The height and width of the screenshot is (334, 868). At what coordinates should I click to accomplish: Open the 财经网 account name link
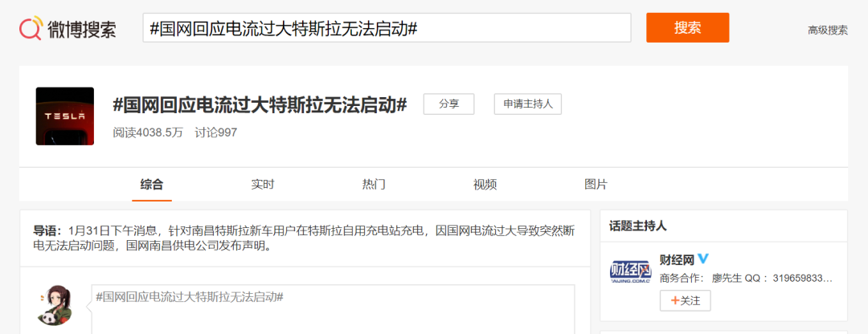tap(677, 259)
